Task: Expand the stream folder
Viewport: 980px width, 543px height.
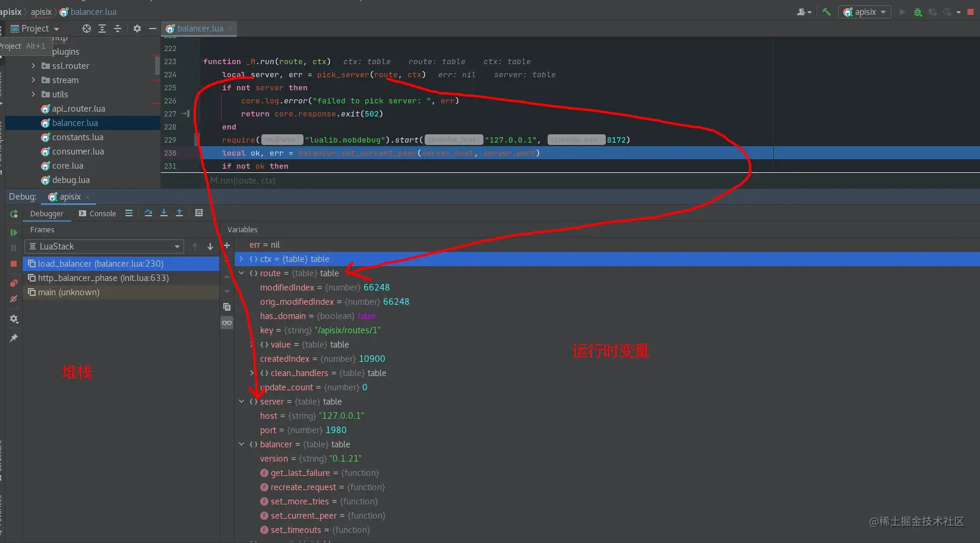Action: coord(33,80)
